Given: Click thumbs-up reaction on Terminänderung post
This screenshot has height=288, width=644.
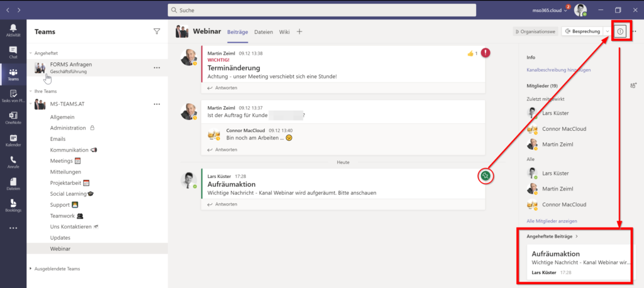Looking at the screenshot, I should (472, 53).
